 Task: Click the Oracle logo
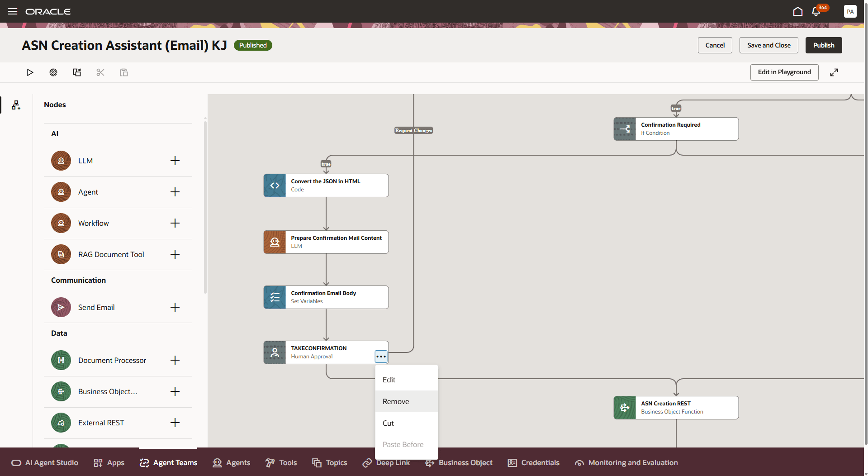(x=48, y=11)
